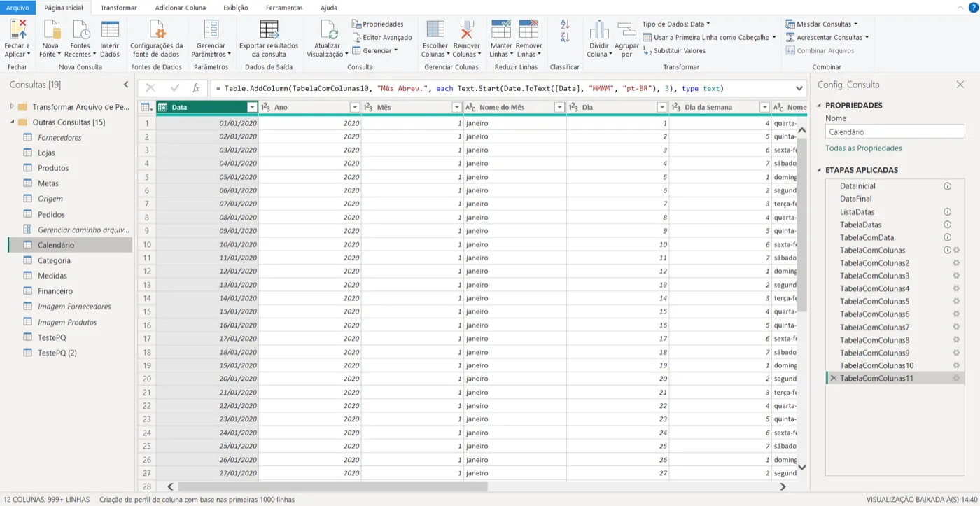Click the formula bar text
This screenshot has height=506, width=980.
[x=470, y=88]
